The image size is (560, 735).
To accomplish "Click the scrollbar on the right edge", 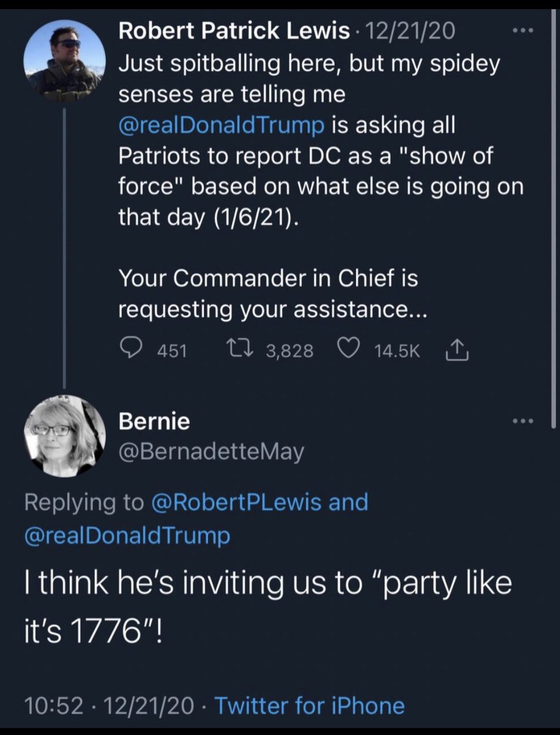I will point(555,214).
